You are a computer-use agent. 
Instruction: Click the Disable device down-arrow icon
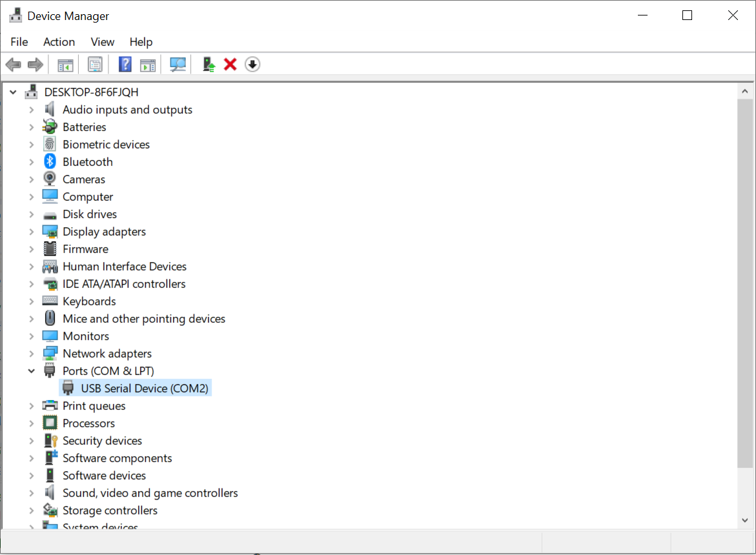coord(252,64)
